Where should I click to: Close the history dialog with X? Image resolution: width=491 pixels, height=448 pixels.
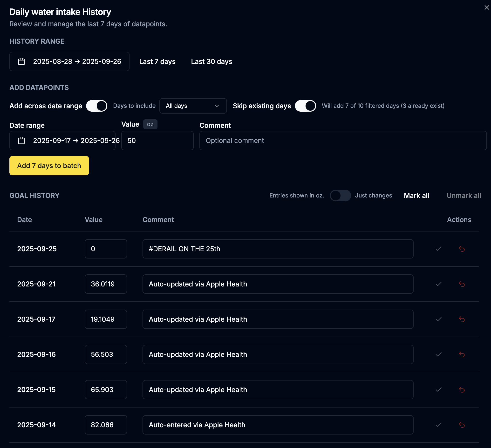pos(486,8)
